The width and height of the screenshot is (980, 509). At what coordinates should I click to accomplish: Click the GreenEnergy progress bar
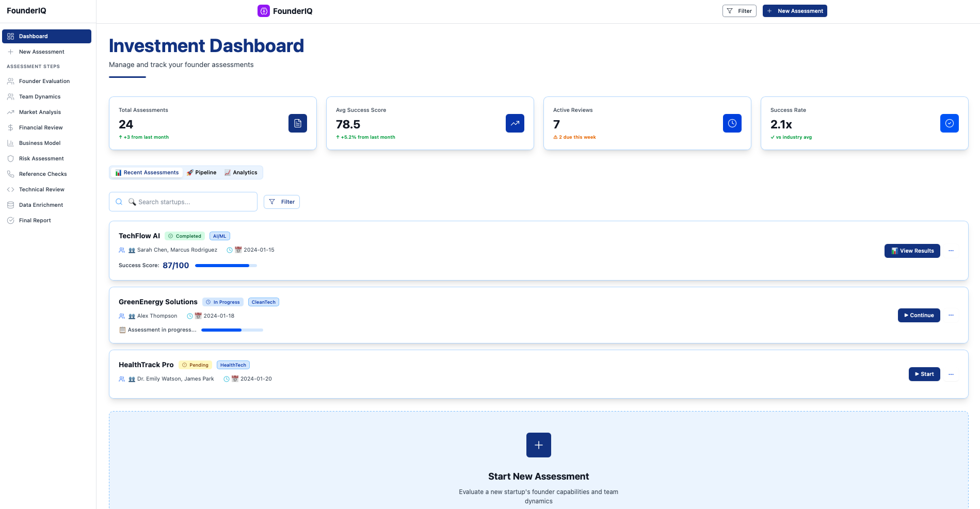point(232,330)
